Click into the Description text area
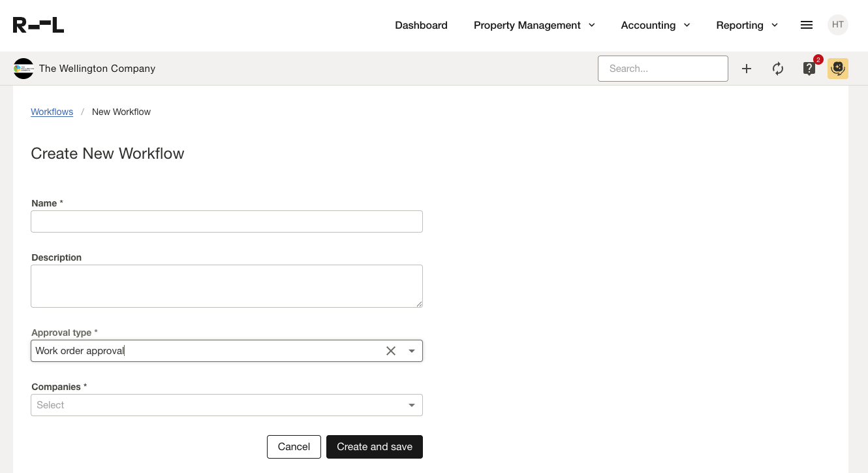Viewport: 868px width, 473px height. tap(226, 286)
